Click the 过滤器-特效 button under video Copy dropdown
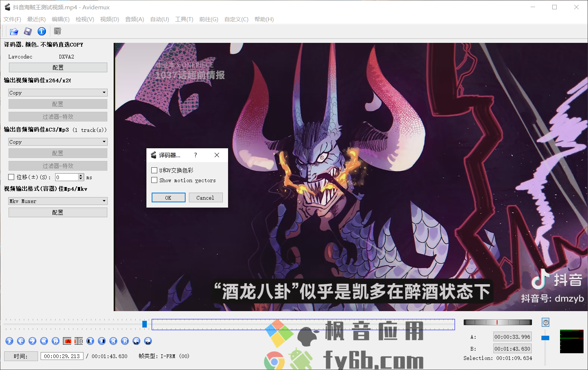 tap(58, 117)
